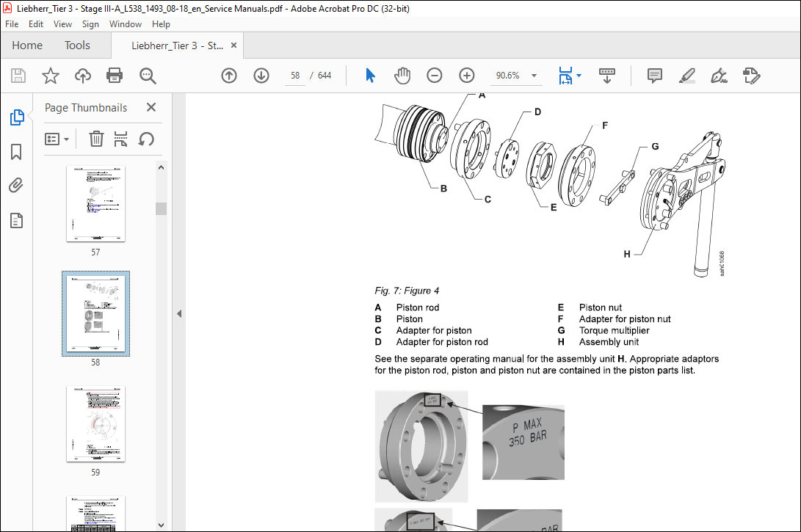Image resolution: width=801 pixels, height=532 pixels.
Task: Click the Fit Width page icon
Action: 565,76
